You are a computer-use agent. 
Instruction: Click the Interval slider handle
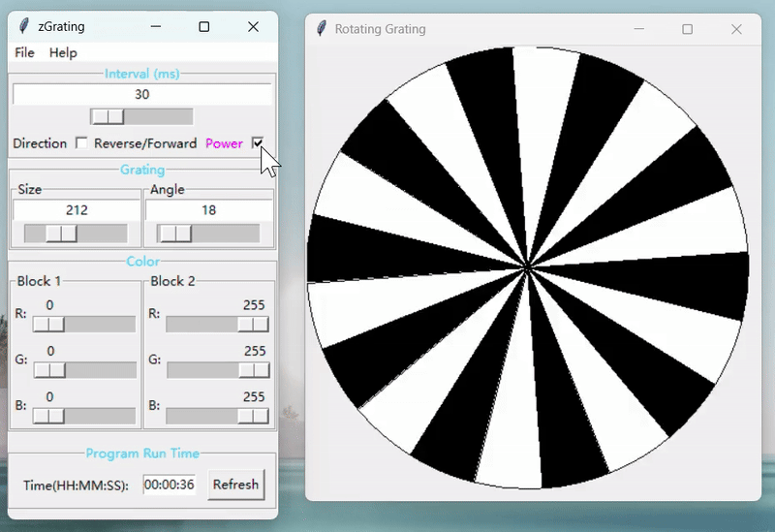[108, 116]
